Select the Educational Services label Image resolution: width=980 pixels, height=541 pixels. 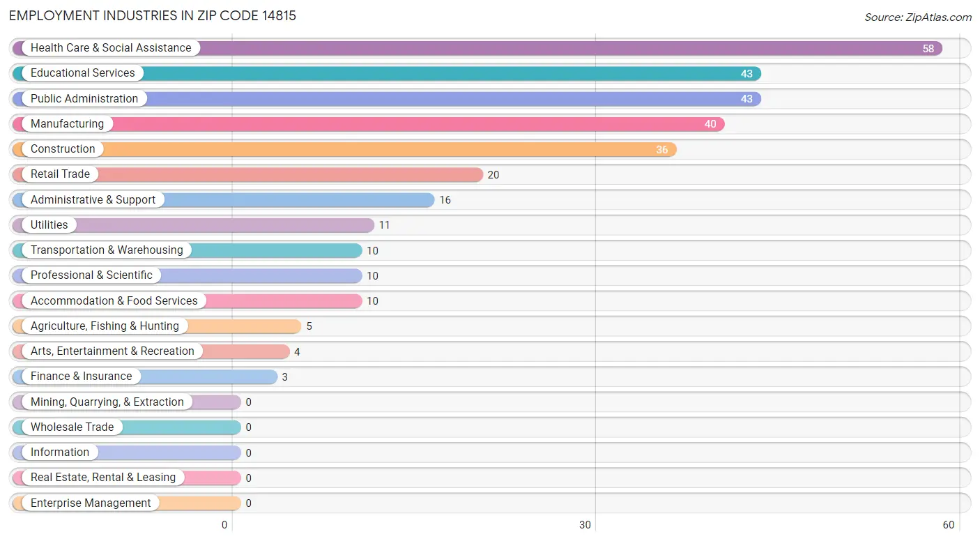(83, 73)
